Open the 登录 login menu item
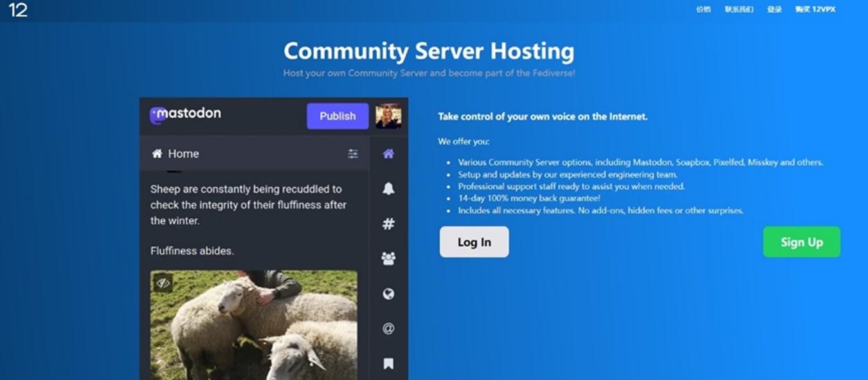Viewport: 868px width, 380px height. 774,10
